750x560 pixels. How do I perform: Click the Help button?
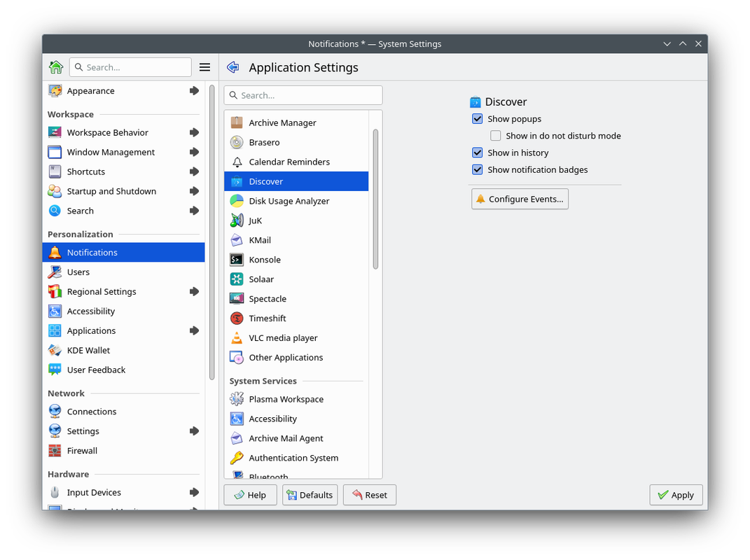coord(250,495)
